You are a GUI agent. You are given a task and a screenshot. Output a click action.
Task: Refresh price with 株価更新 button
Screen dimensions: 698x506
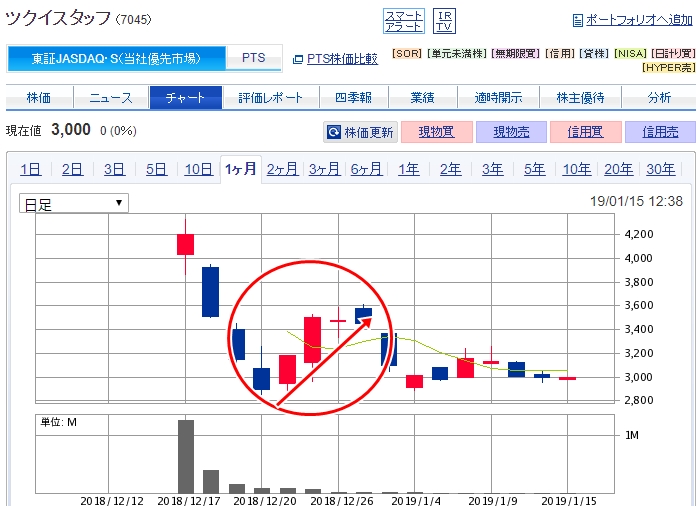coord(361,132)
